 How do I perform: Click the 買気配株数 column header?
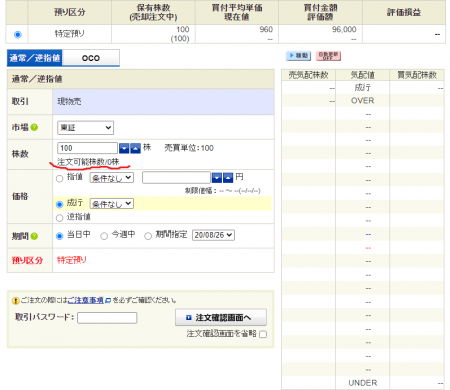coord(417,75)
